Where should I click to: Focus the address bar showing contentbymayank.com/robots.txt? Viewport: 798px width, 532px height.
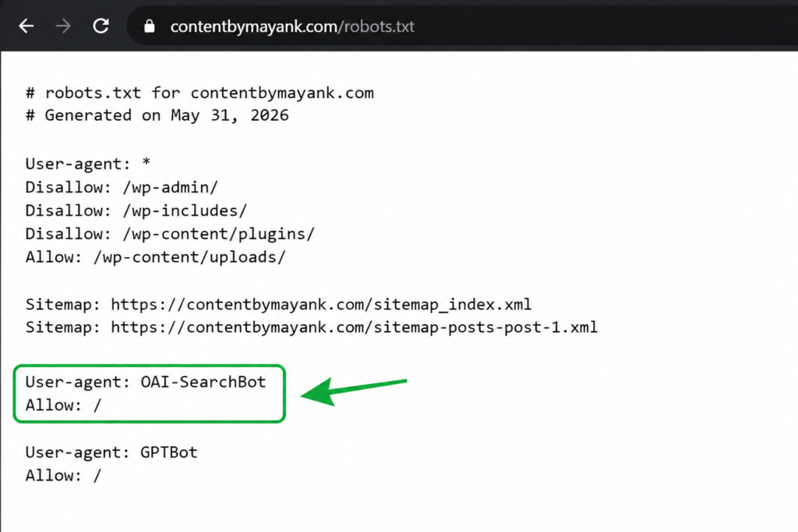coord(462,26)
